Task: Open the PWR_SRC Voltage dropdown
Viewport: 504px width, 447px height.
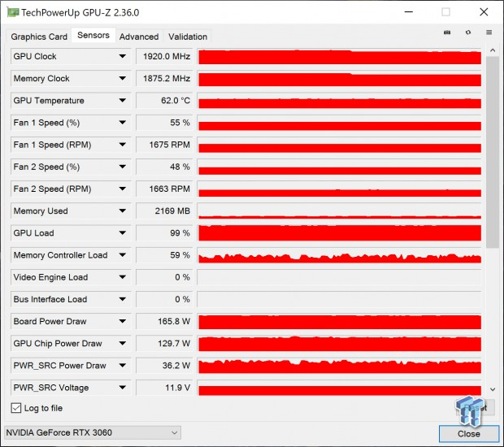Action: pyautogui.click(x=122, y=388)
